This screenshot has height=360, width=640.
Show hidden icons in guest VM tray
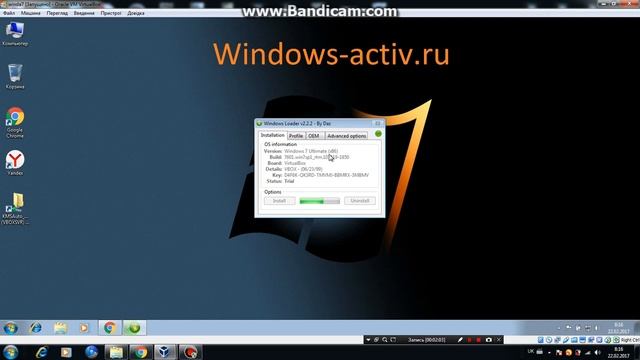coord(559,328)
